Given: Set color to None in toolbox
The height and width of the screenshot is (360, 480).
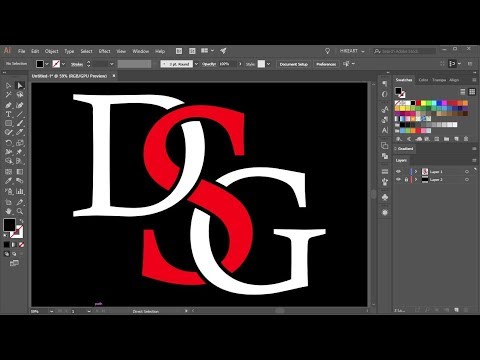Looking at the screenshot, I should (x=22, y=245).
